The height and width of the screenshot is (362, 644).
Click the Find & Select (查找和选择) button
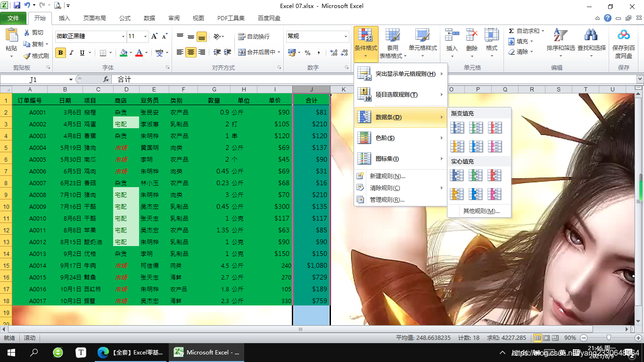591,43
